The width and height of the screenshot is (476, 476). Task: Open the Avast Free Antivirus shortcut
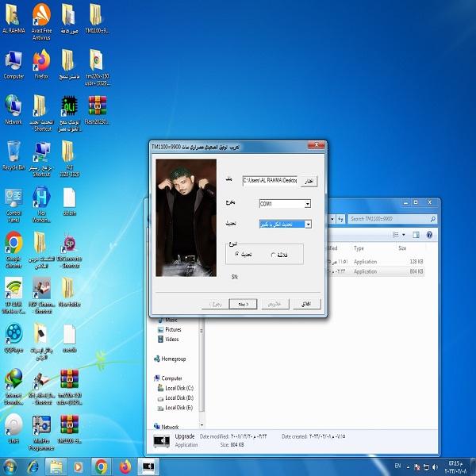coord(41,21)
